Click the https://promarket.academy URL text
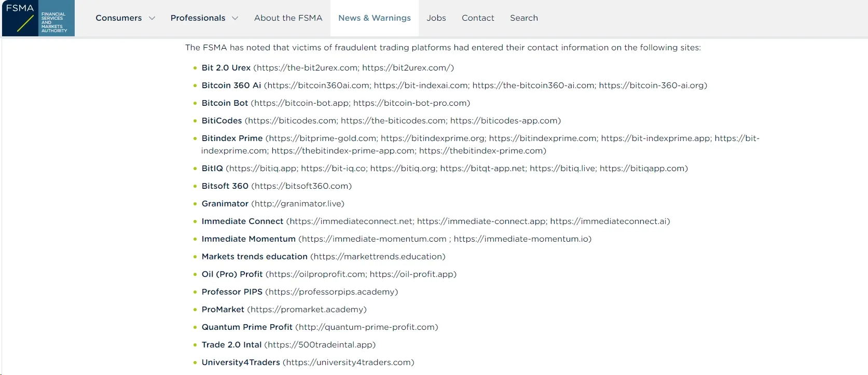The image size is (868, 375). pos(307,310)
